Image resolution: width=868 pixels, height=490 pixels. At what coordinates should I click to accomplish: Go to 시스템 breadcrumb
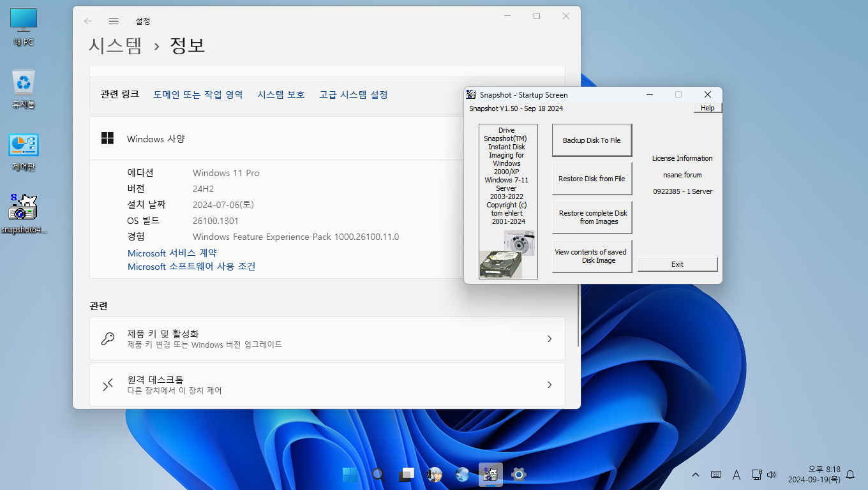tap(115, 45)
